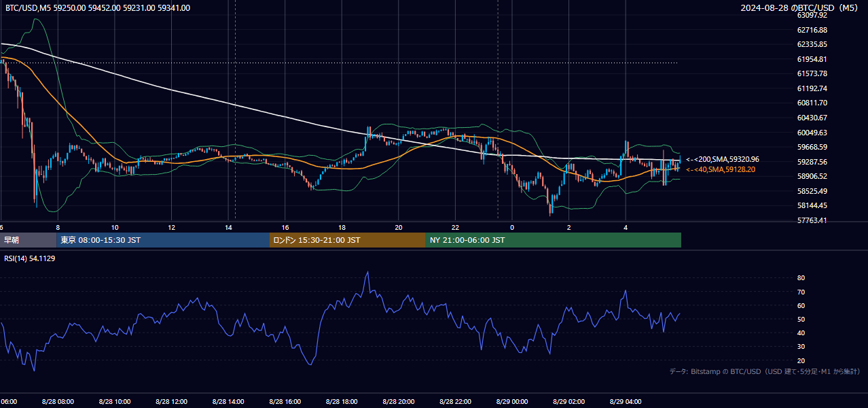Click the time axis label 8/28 22:00
The image size is (868, 408).
click(455, 402)
